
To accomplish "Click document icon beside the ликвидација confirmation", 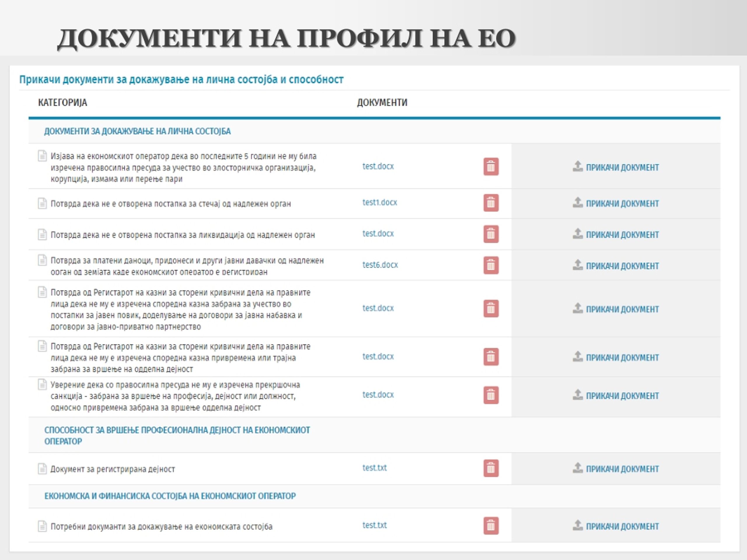I will (x=42, y=234).
